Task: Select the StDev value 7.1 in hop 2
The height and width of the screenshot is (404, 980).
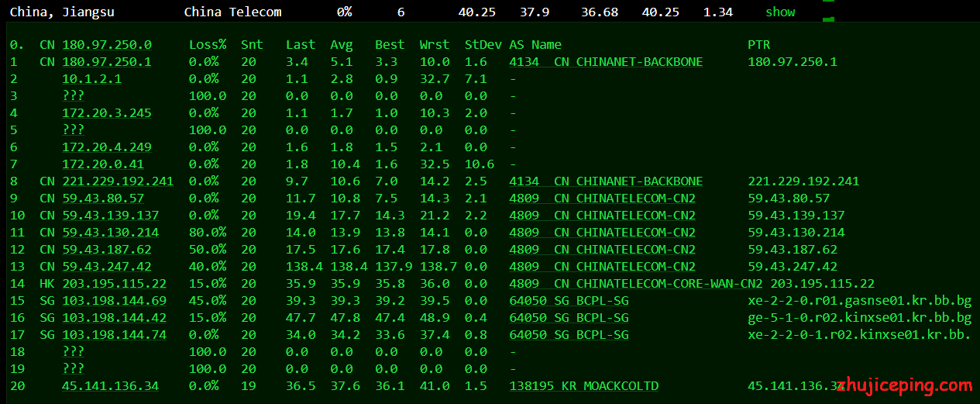Action: 476,79
